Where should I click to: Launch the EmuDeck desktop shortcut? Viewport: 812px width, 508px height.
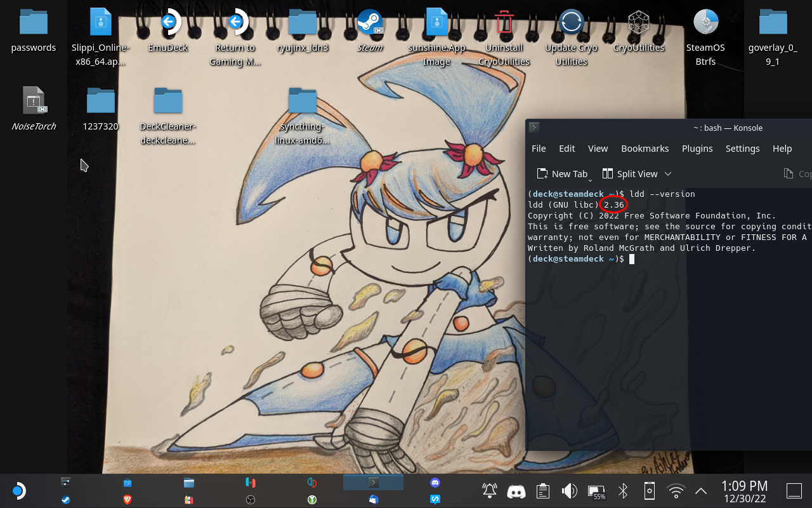coord(168,31)
